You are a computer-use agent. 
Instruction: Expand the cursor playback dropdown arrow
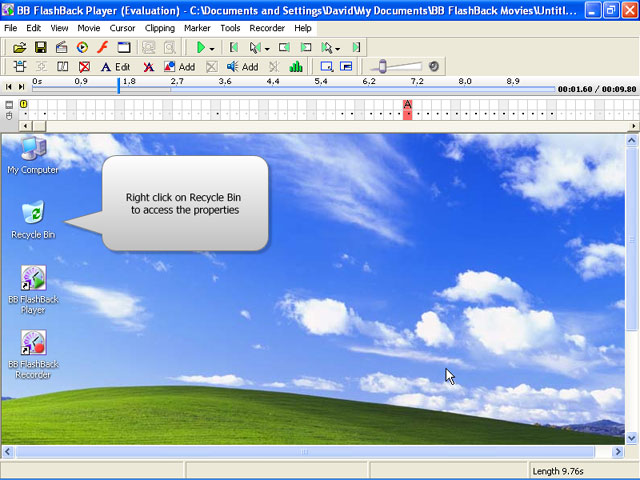tap(267, 48)
